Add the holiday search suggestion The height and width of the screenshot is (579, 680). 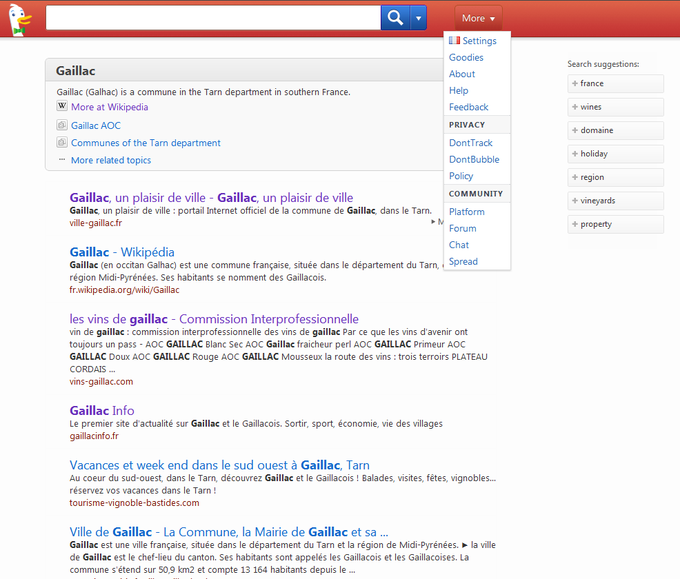pyautogui.click(x=615, y=154)
